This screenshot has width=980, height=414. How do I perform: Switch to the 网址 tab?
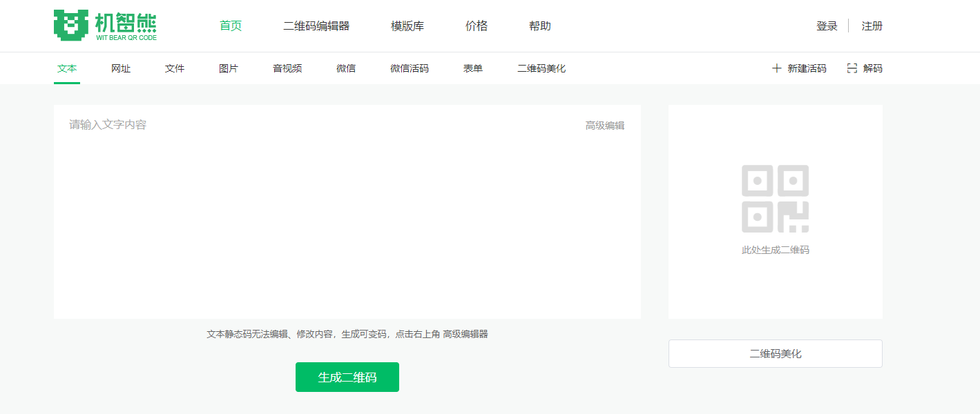point(120,68)
